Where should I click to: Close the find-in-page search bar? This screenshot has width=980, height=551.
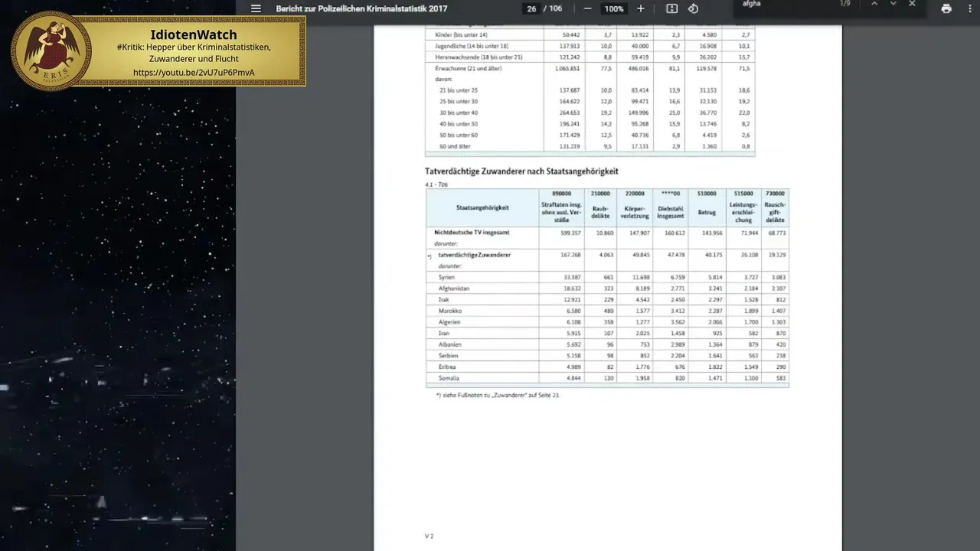click(x=912, y=4)
